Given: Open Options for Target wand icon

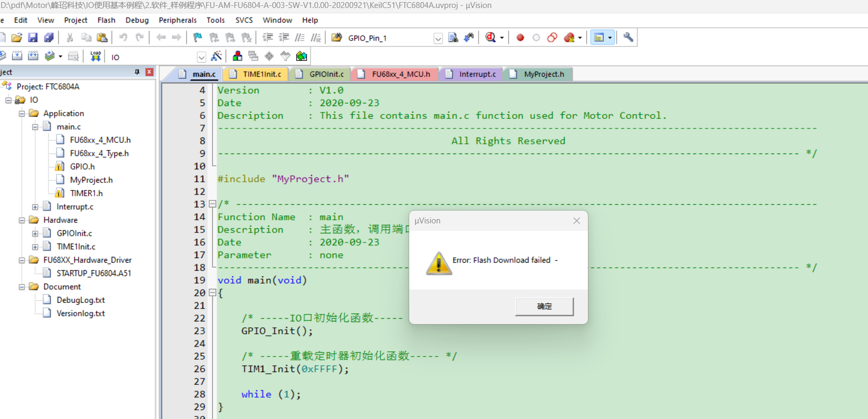Looking at the screenshot, I should click(216, 56).
